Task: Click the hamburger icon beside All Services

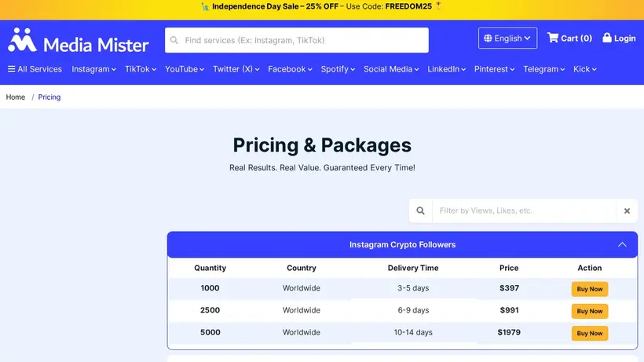Action: [12, 69]
